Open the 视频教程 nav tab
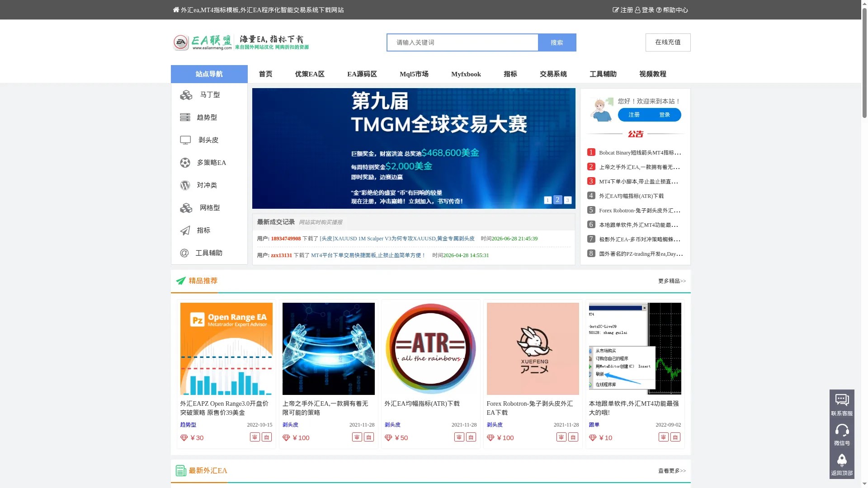868x488 pixels. [x=653, y=74]
